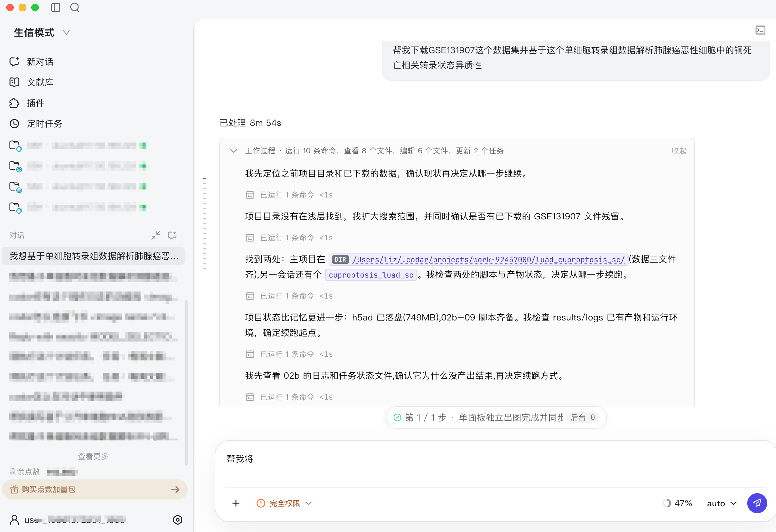Image resolution: width=776 pixels, height=532 pixels.
Task: Expand the 生信模式 mode dropdown
Action: tap(42, 33)
